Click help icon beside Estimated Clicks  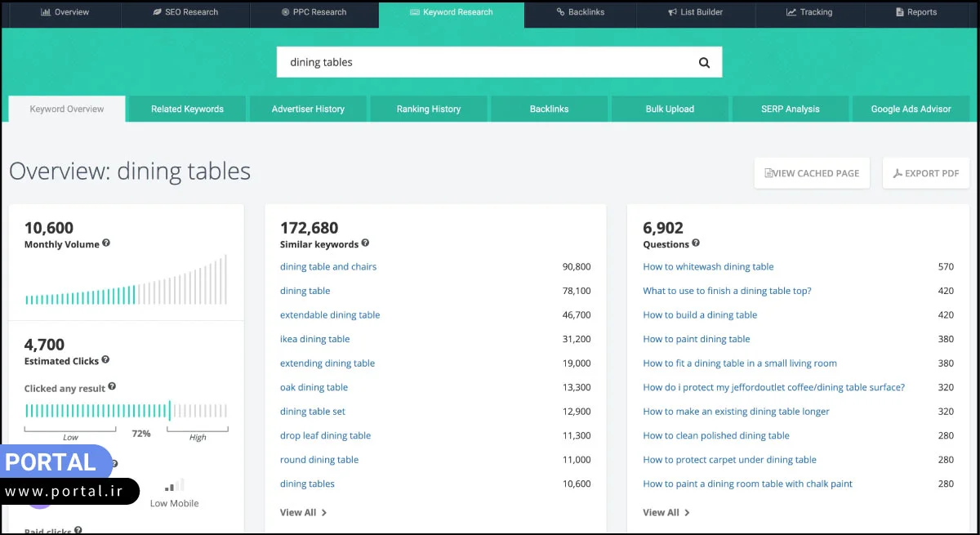click(105, 360)
